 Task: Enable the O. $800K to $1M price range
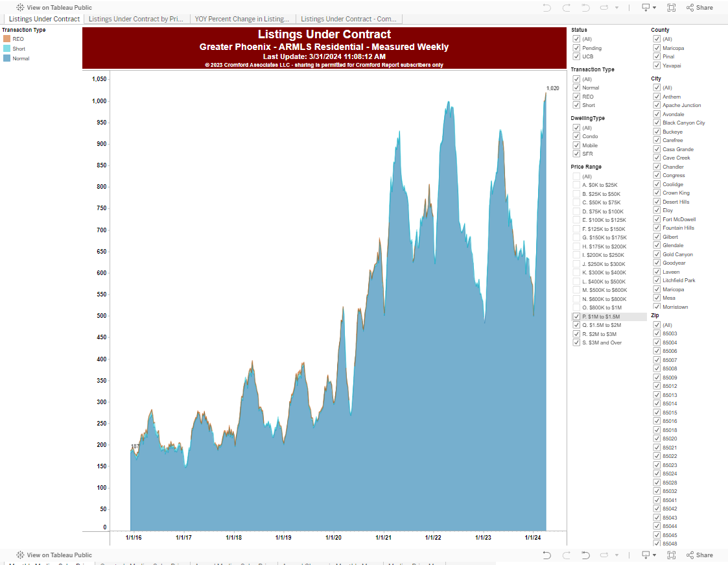click(576, 307)
